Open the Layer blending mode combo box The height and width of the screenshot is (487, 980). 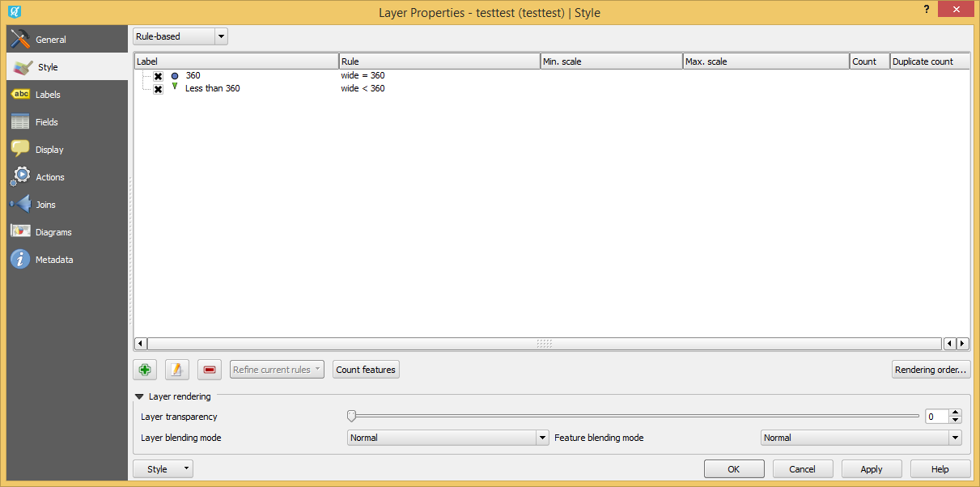pos(448,438)
